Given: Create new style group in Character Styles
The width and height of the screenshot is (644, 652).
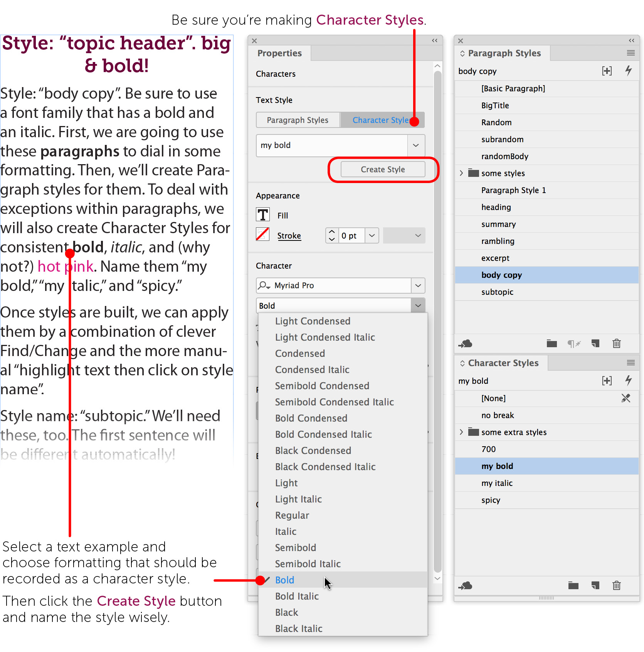Looking at the screenshot, I should tap(573, 586).
